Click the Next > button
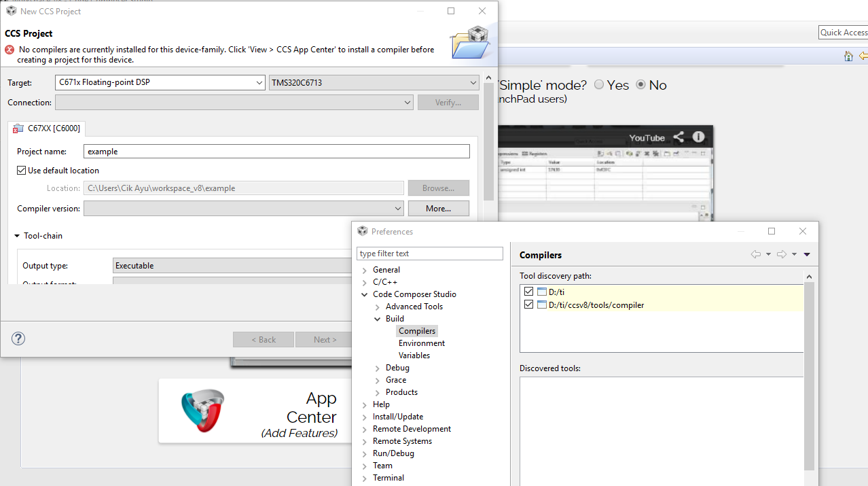The height and width of the screenshot is (486, 868). coord(325,340)
